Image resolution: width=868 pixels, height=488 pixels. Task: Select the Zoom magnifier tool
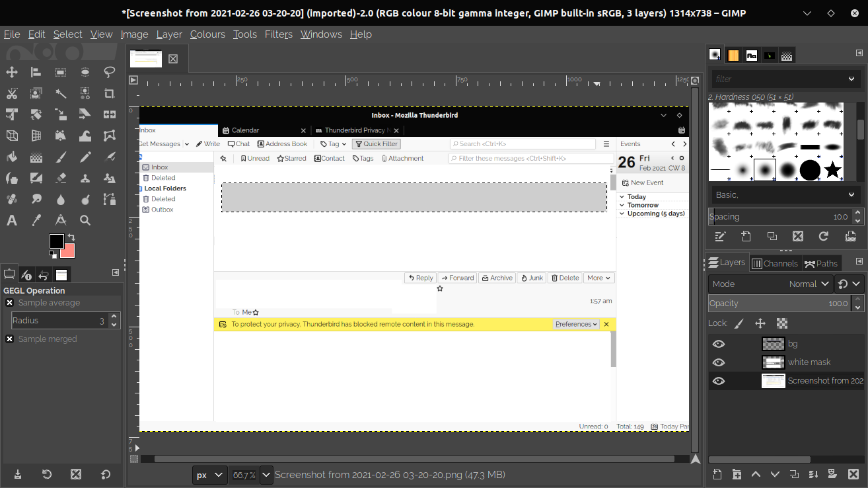point(85,220)
